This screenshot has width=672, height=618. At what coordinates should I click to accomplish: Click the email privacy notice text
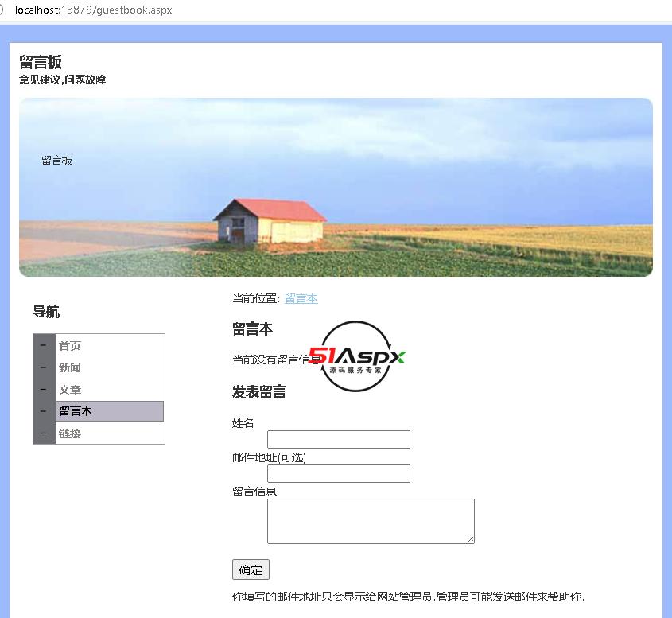coord(409,597)
